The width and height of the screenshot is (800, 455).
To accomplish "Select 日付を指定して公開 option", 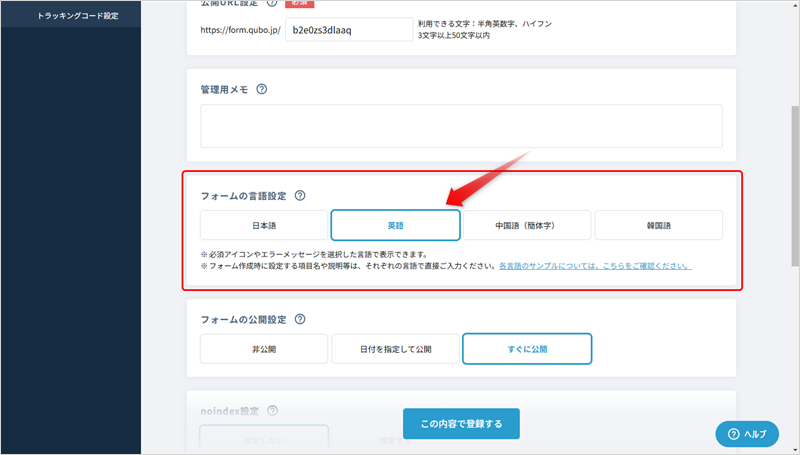I will pos(395,349).
